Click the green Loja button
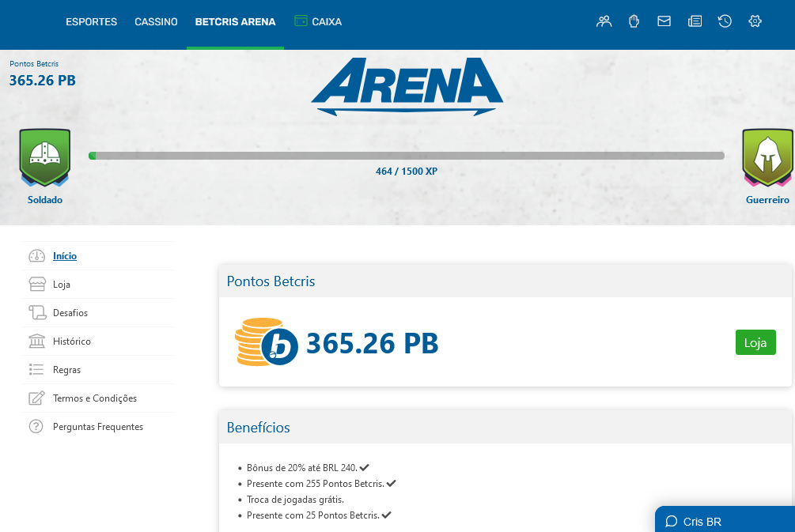 (x=755, y=342)
